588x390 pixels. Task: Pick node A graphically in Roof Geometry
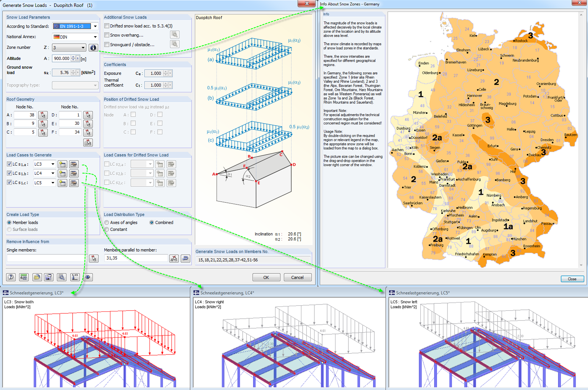click(x=43, y=115)
